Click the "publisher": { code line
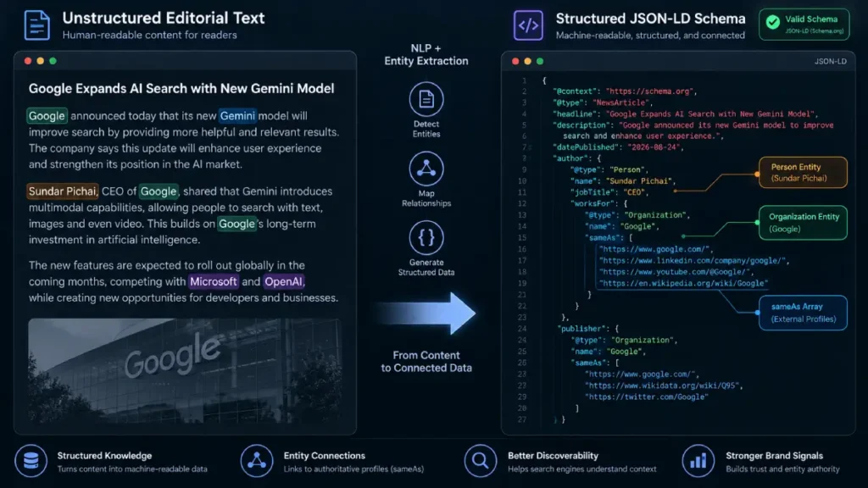Viewport: 868px width, 488px height. [588, 329]
